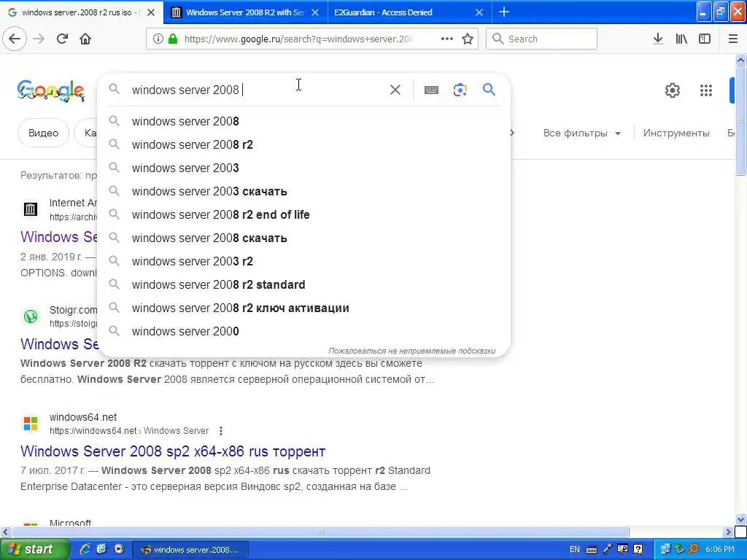747x560 pixels.
Task: Search by image with Google Lens icon
Action: pos(460,90)
